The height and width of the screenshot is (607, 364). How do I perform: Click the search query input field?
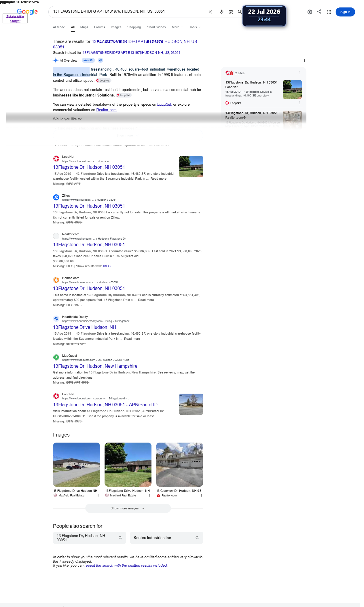click(128, 12)
